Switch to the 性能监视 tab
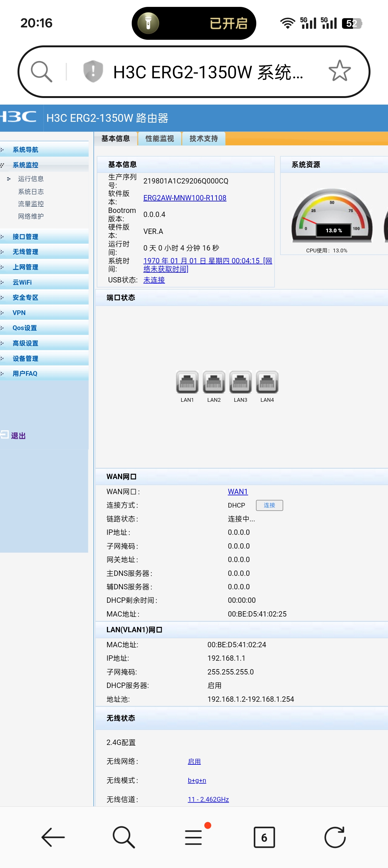The height and width of the screenshot is (868, 388). click(160, 138)
